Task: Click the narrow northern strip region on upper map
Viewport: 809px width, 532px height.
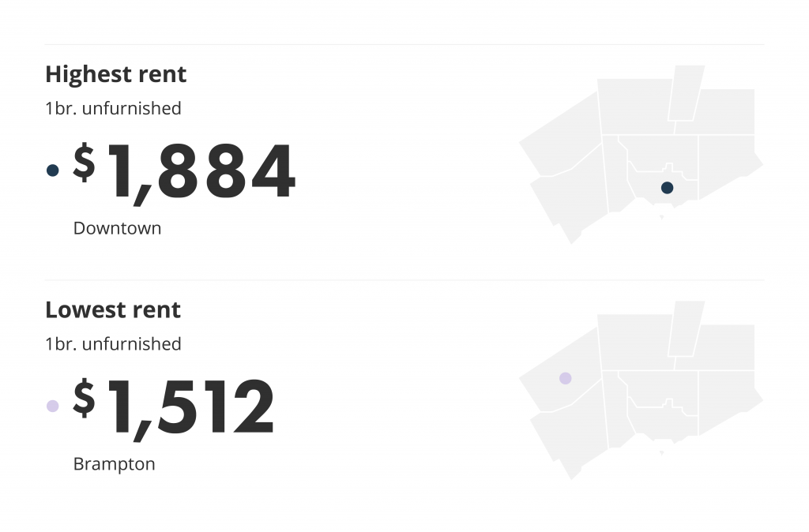Action: [x=687, y=93]
